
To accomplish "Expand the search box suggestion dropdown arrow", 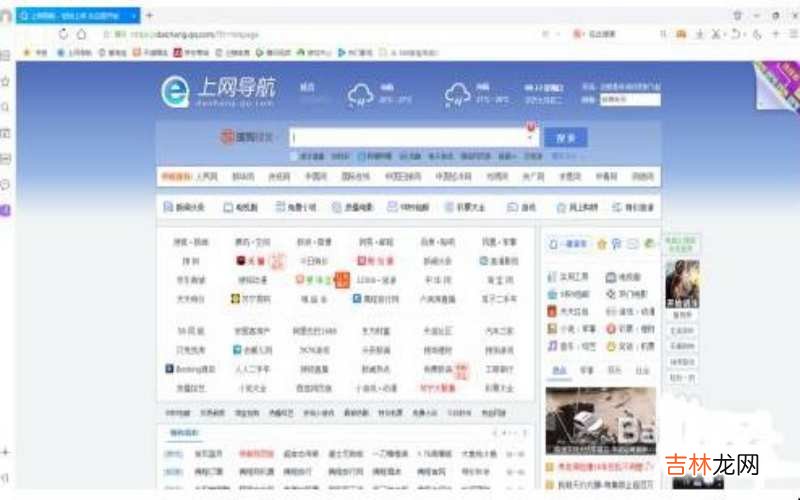I will (x=528, y=138).
